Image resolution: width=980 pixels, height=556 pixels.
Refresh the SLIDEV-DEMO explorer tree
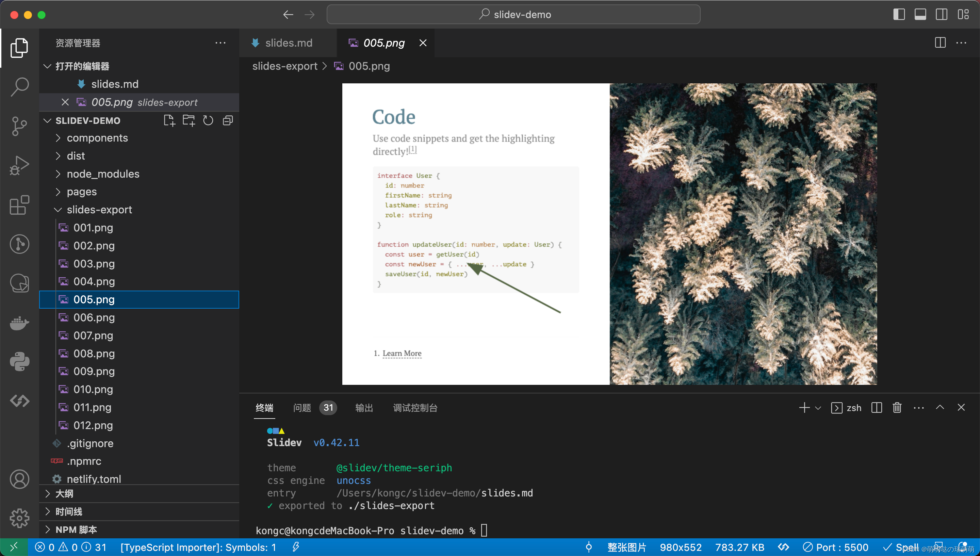click(208, 121)
